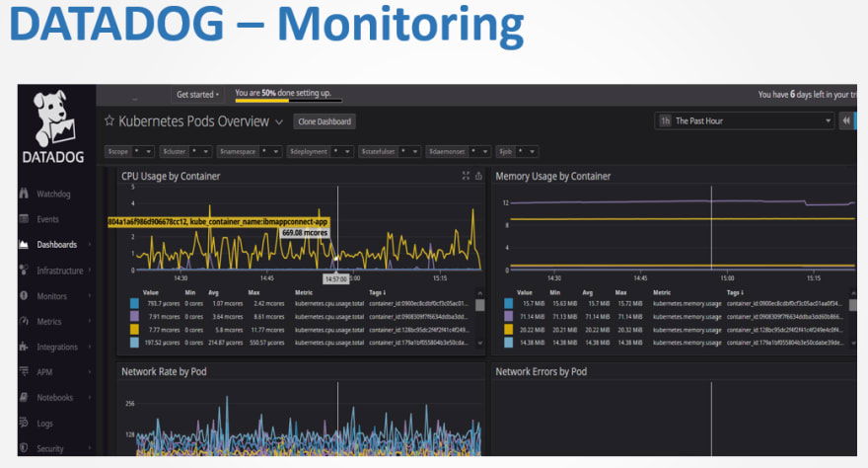Open fullscreen for CPU Usage by Container
The image size is (868, 468).
[466, 176]
